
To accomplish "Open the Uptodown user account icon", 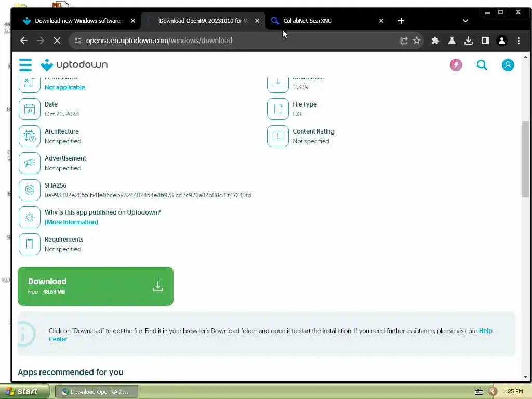I will point(508,65).
